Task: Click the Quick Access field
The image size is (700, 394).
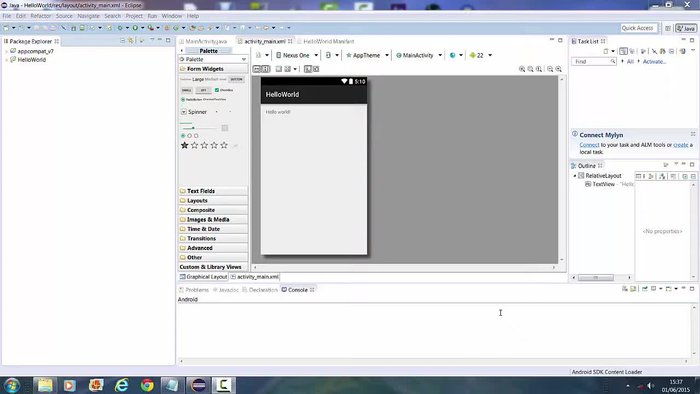Action: (x=638, y=28)
